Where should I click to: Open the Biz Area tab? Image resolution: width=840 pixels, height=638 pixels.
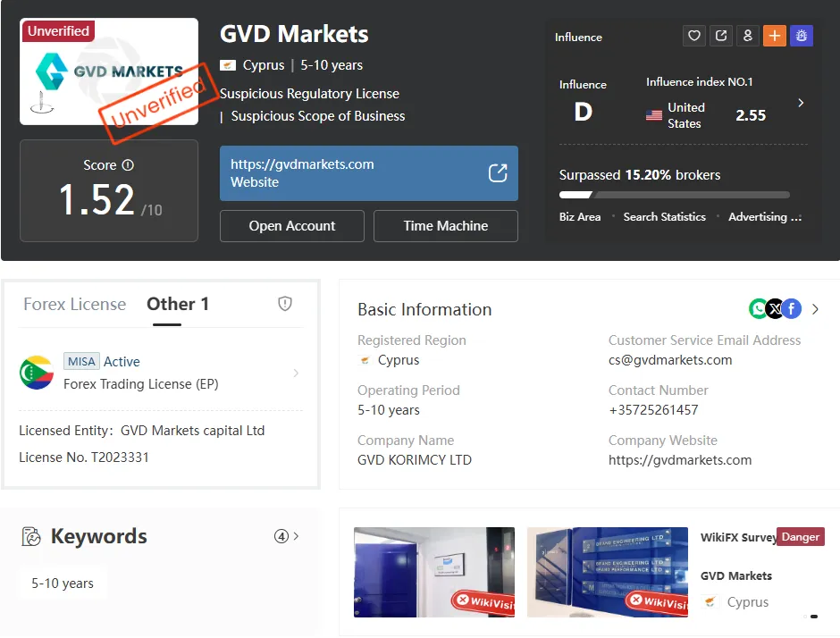coord(580,217)
